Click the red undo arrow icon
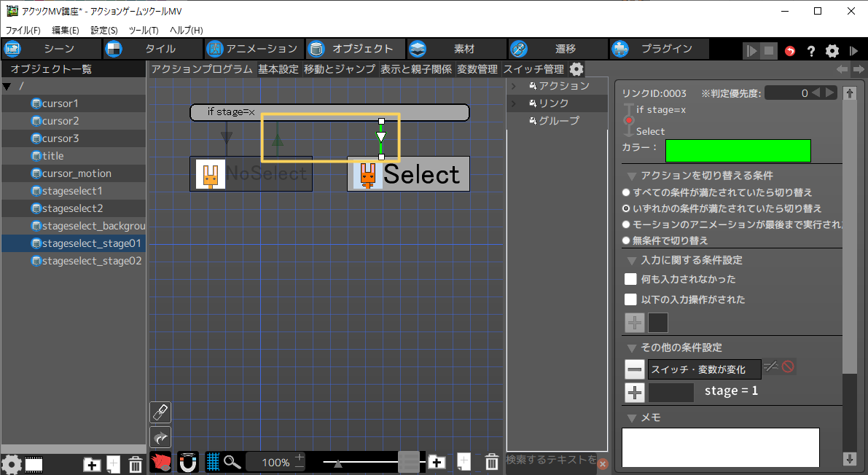 791,51
